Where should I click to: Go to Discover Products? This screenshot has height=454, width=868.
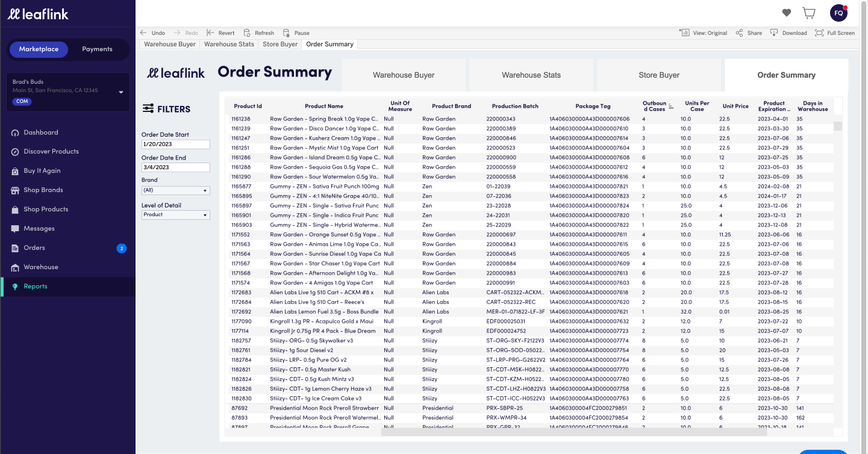51,152
